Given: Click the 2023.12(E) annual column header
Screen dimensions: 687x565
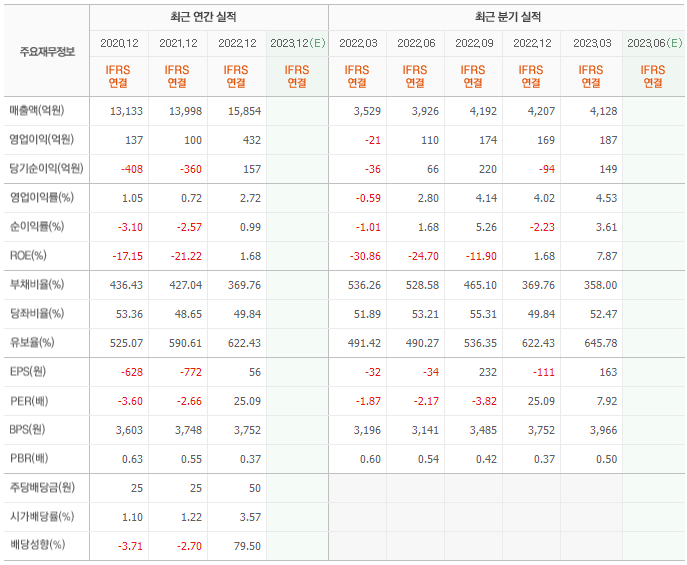Looking at the screenshot, I should 297,43.
